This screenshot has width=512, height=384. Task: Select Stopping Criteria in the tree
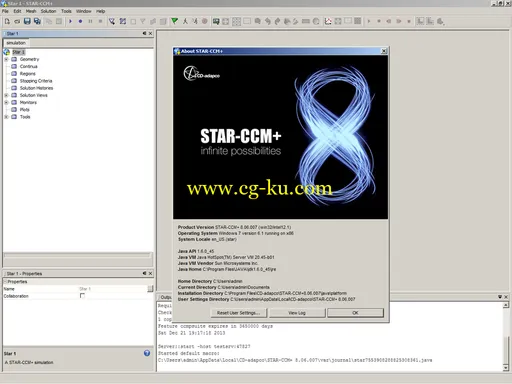[36, 81]
